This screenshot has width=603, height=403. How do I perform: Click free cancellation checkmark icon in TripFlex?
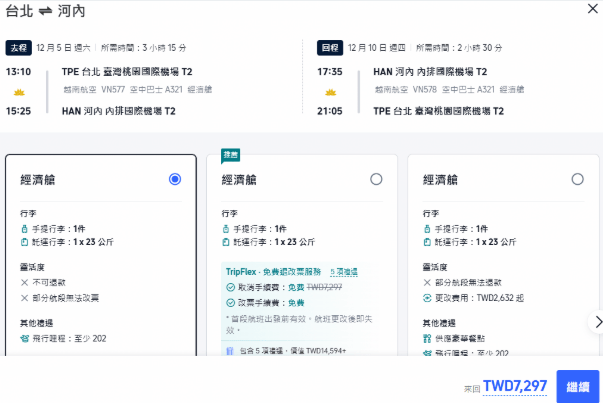pos(230,287)
